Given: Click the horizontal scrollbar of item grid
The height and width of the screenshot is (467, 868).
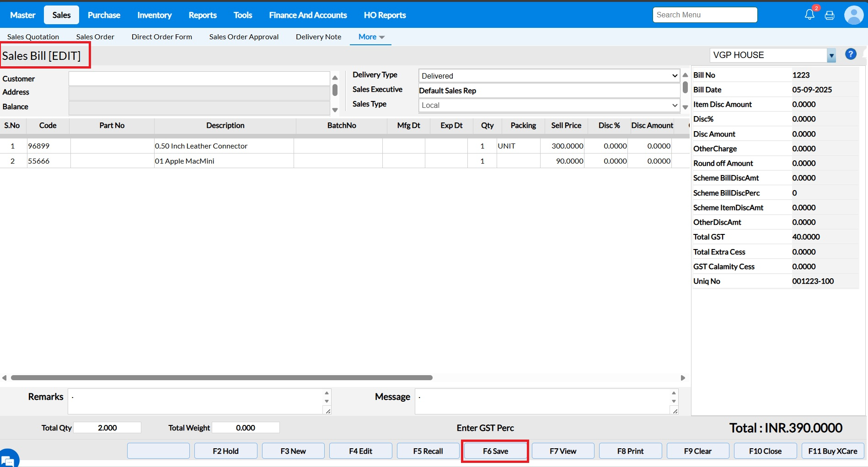Looking at the screenshot, I should point(222,378).
